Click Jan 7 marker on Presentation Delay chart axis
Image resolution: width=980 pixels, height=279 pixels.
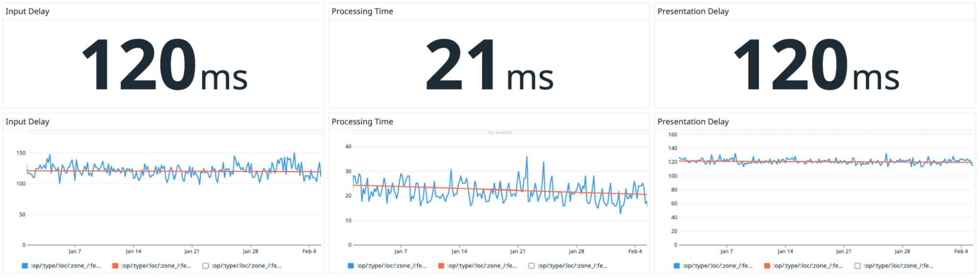tap(727, 251)
